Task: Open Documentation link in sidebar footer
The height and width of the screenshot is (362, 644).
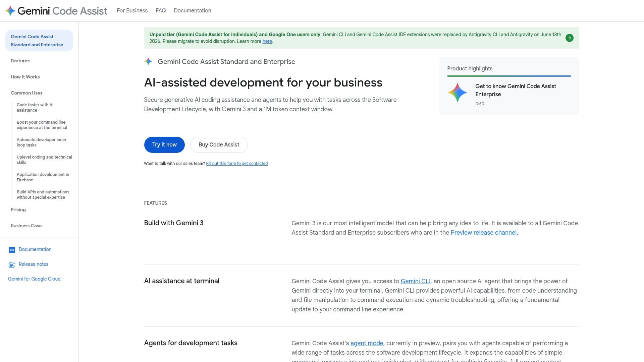Action: [35, 249]
